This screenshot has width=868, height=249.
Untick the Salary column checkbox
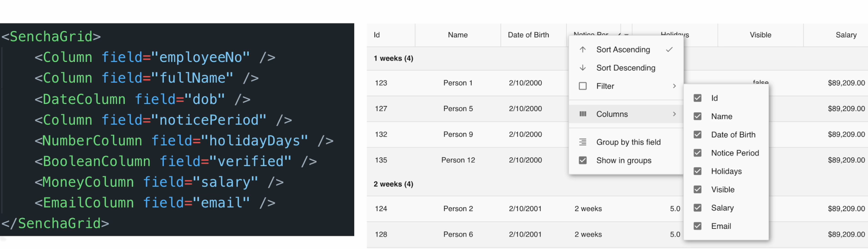click(x=698, y=208)
